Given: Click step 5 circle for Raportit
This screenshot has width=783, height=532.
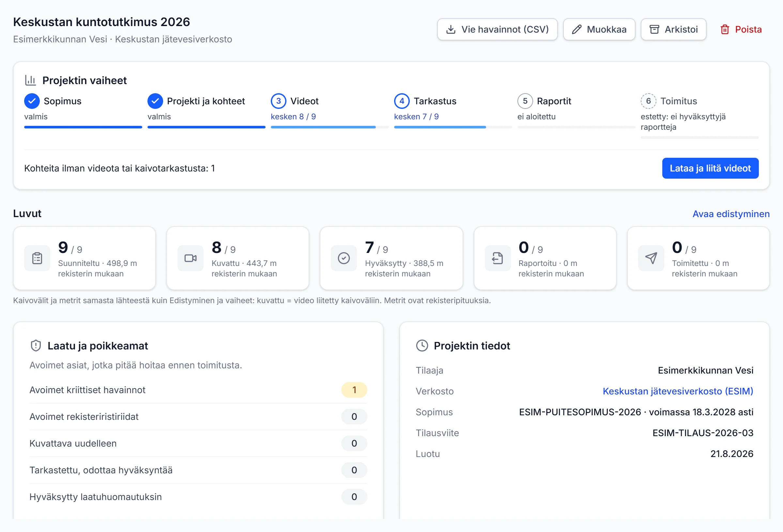Looking at the screenshot, I should [x=525, y=101].
